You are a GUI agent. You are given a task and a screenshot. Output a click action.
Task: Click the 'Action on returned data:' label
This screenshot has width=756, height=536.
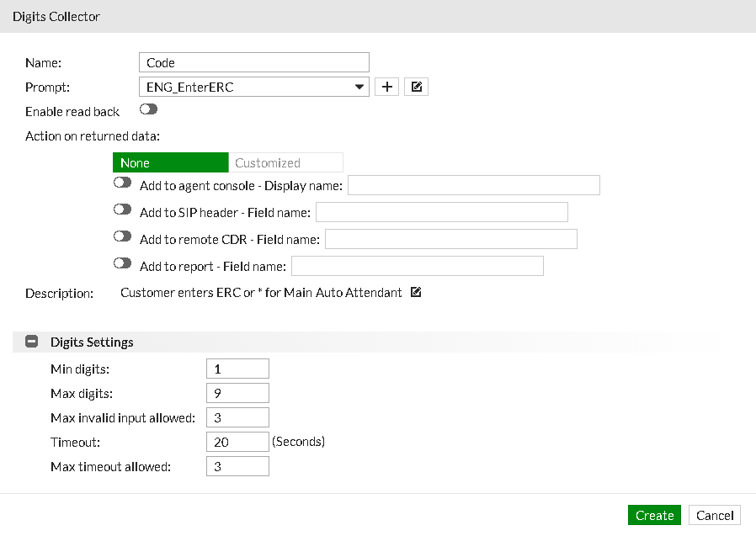click(93, 136)
